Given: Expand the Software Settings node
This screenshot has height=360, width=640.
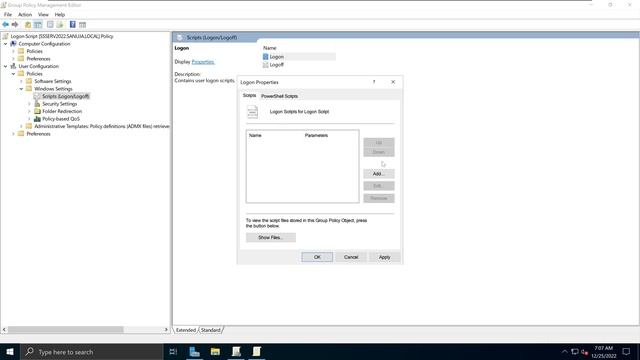Looking at the screenshot, I should [21, 81].
